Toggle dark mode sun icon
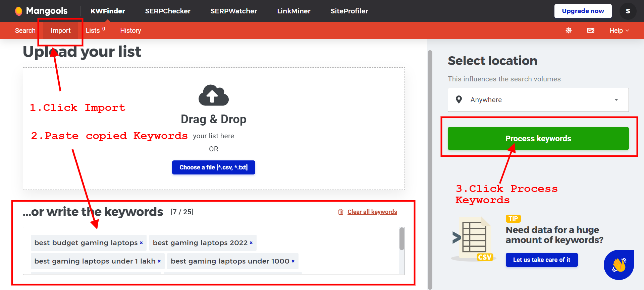Screen dimensions: 644x290 pos(569,30)
